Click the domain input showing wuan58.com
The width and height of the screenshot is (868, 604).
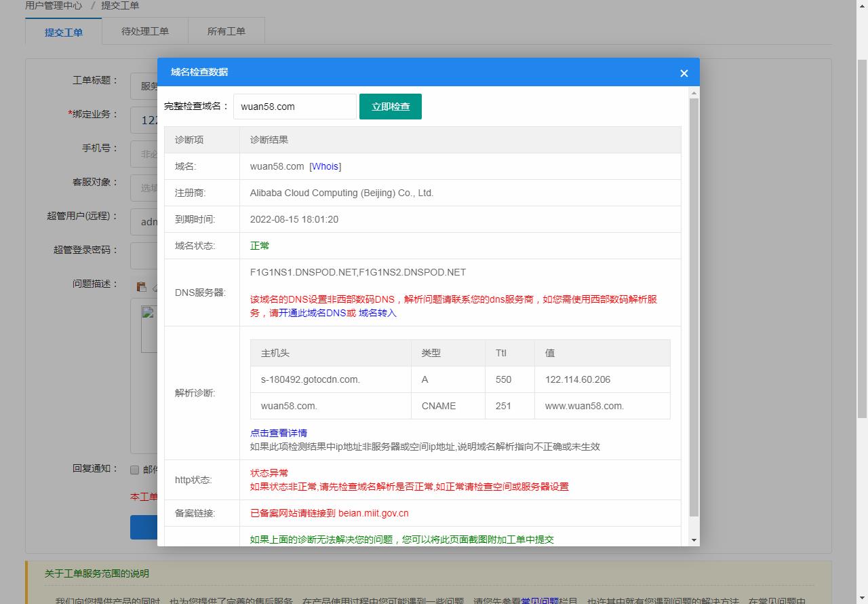(x=294, y=107)
